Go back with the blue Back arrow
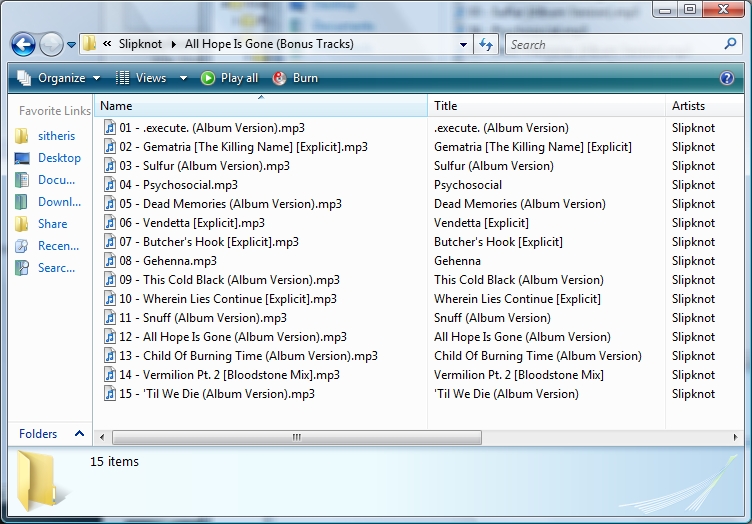This screenshot has width=752, height=524. pos(23,45)
